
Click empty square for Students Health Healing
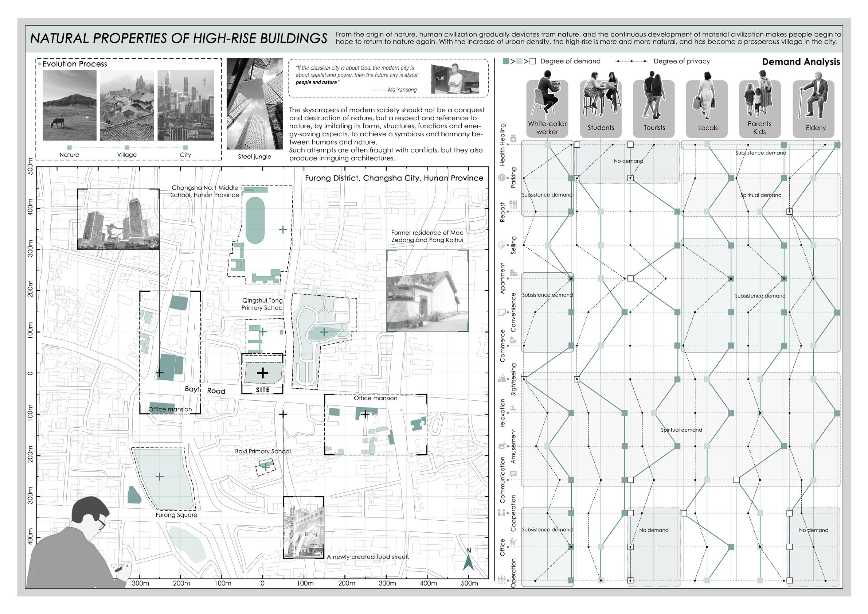click(577, 144)
